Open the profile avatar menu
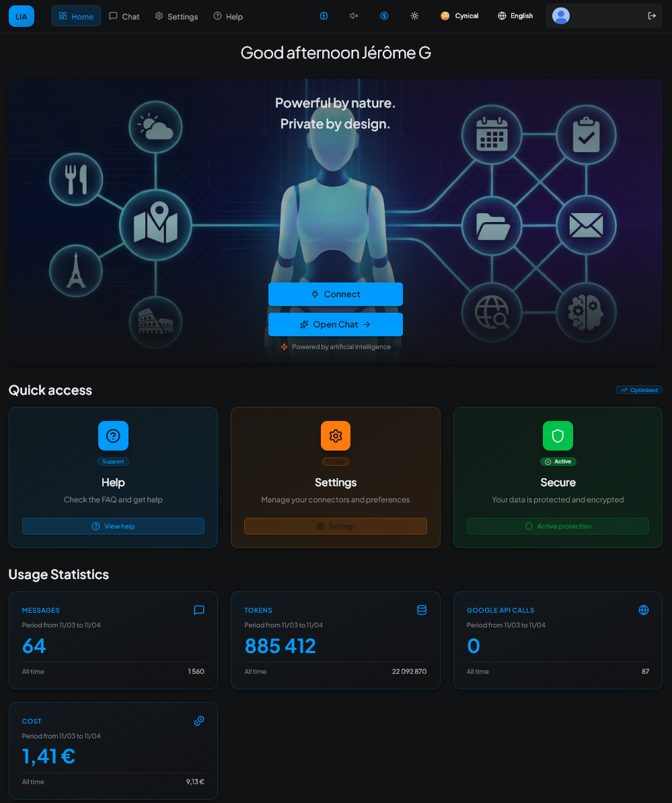This screenshot has height=803, width=672. point(560,15)
